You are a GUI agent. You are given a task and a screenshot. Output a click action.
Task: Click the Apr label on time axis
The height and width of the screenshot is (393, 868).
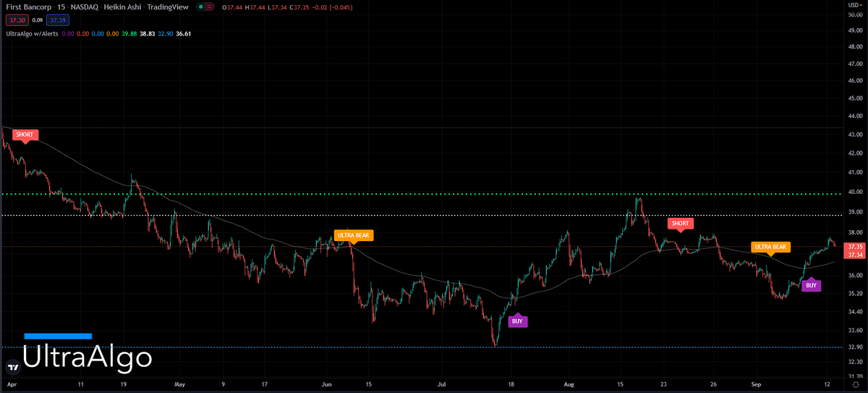click(11, 385)
